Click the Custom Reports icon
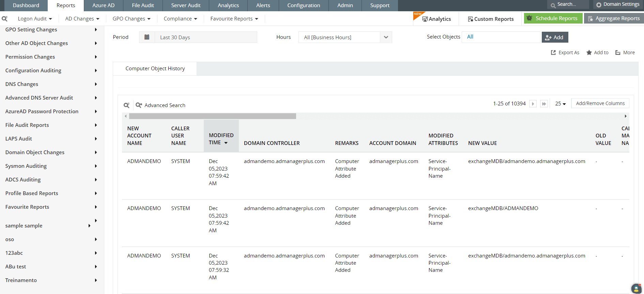644x294 pixels. tap(470, 19)
